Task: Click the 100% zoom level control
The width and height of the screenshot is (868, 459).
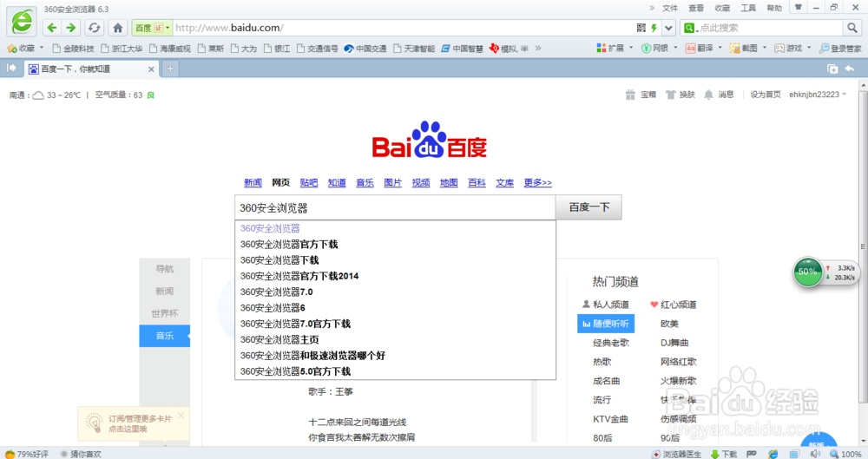Action: click(x=845, y=454)
